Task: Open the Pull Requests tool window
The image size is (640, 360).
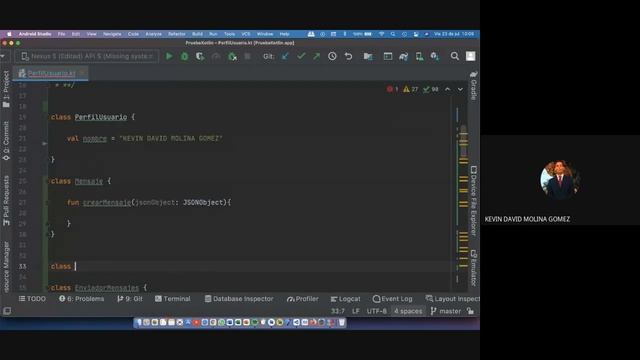Action: pyautogui.click(x=6, y=200)
